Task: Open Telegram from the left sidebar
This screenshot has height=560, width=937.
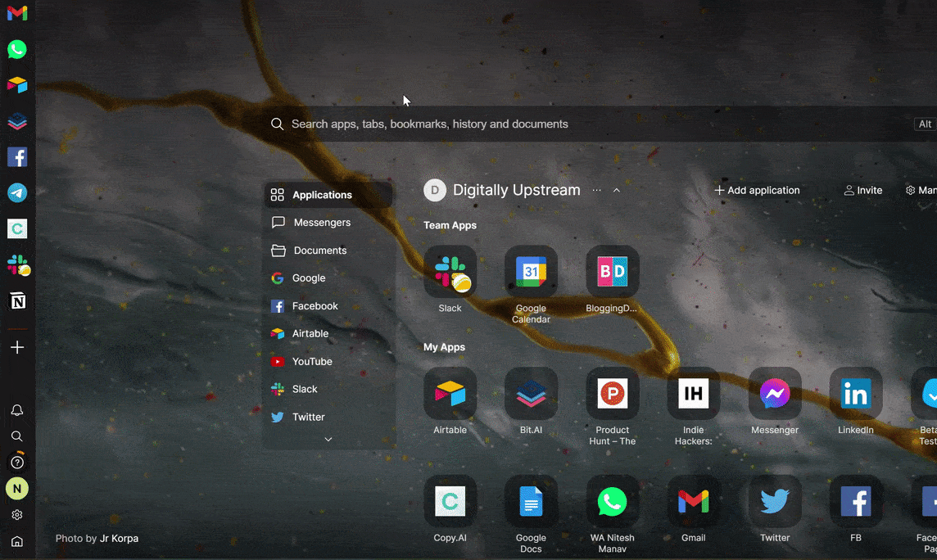Action: click(17, 192)
